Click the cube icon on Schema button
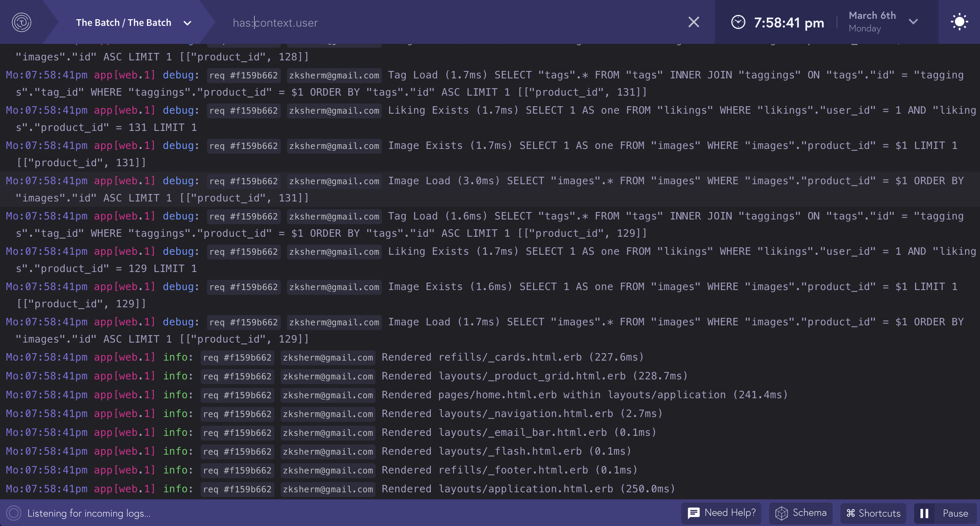 pyautogui.click(x=781, y=513)
